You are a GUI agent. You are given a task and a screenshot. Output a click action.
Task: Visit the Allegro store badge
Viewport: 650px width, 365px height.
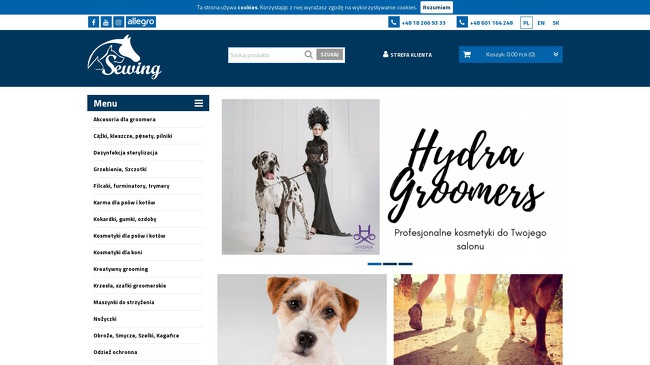(x=141, y=22)
